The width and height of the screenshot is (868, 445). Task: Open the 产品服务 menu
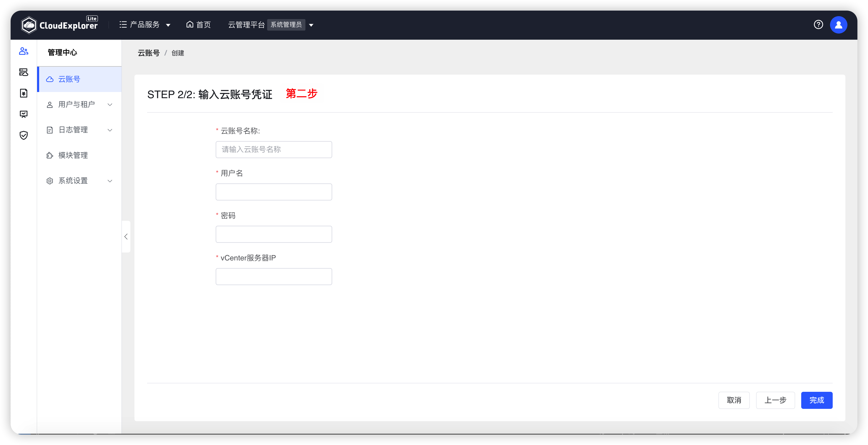coord(144,25)
